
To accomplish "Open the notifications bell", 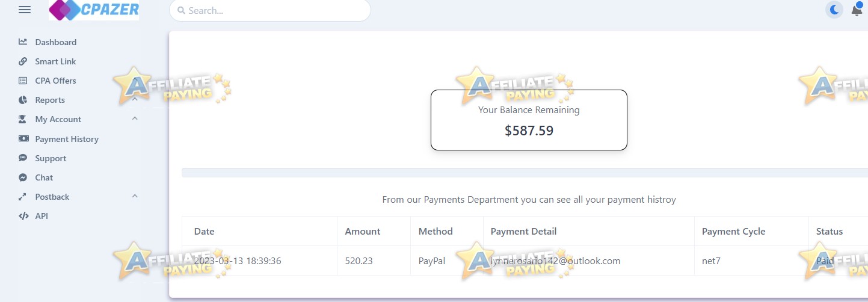I will pos(857,10).
